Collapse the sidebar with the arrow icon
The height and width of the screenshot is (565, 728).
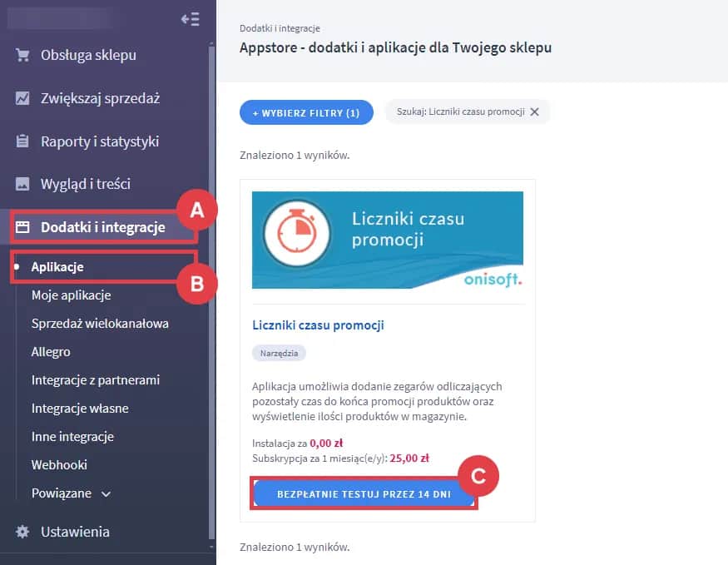pos(190,19)
